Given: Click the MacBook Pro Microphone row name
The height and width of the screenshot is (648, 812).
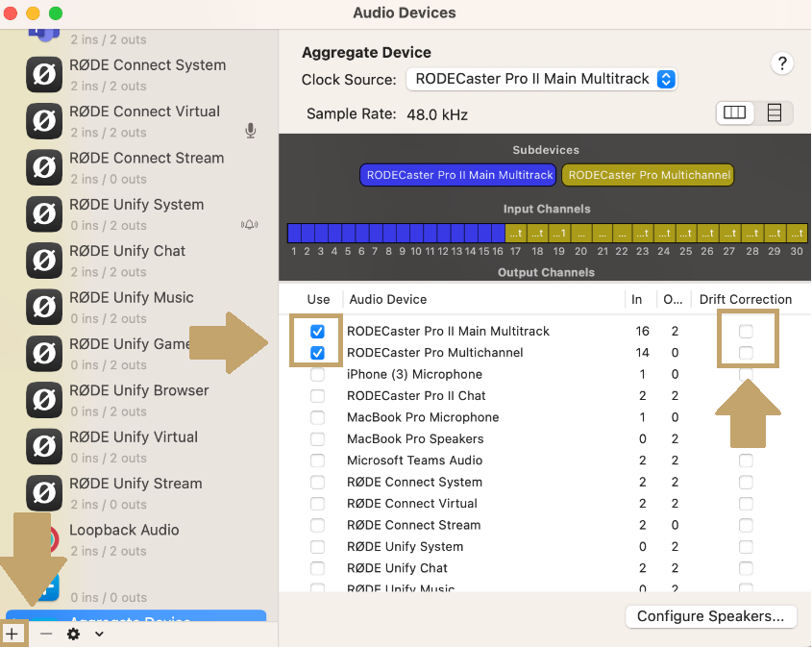Looking at the screenshot, I should [x=423, y=417].
